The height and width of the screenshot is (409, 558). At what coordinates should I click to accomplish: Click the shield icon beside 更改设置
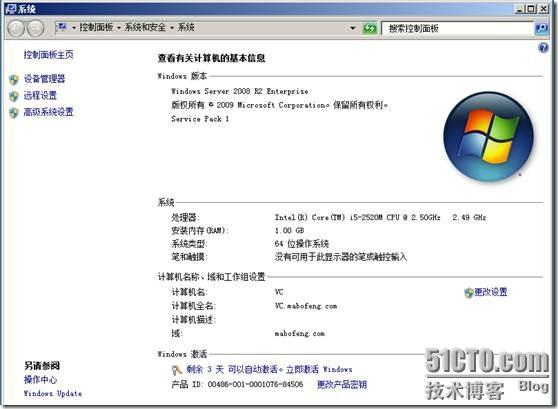[469, 293]
